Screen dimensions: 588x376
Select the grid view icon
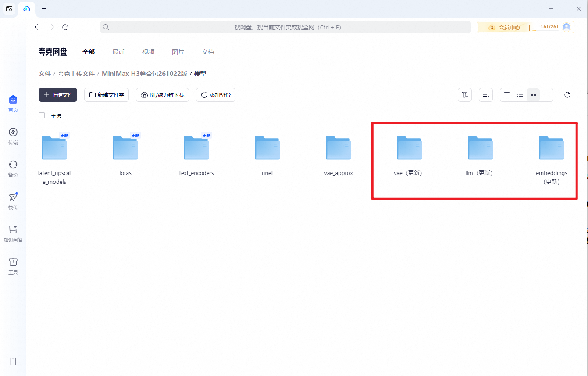tap(533, 95)
